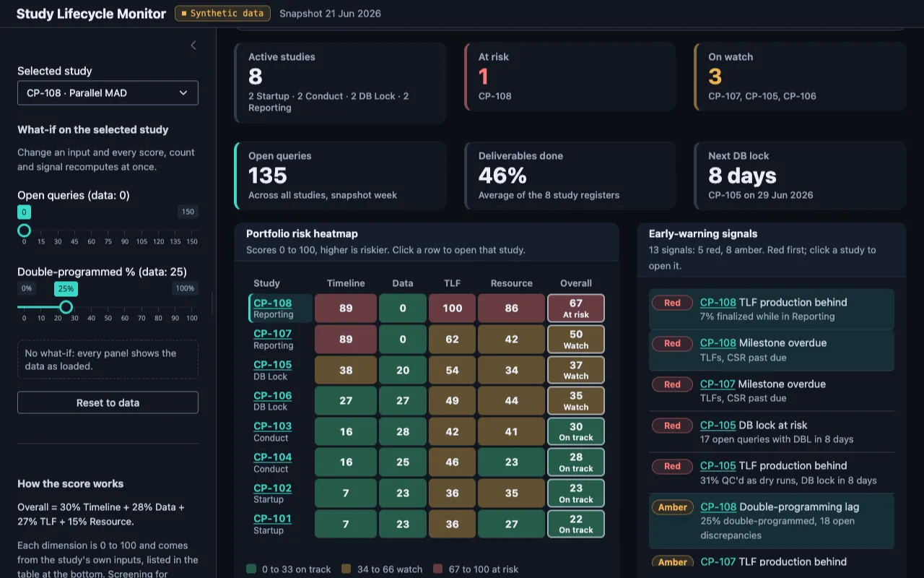Click the Reset to data button
The height and width of the screenshot is (578, 924).
click(x=108, y=402)
